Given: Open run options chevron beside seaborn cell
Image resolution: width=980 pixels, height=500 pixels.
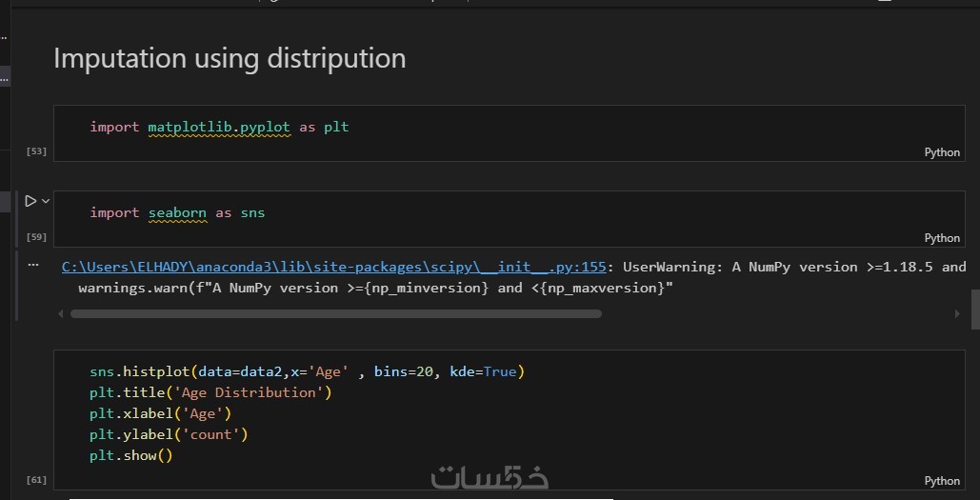Looking at the screenshot, I should [46, 201].
